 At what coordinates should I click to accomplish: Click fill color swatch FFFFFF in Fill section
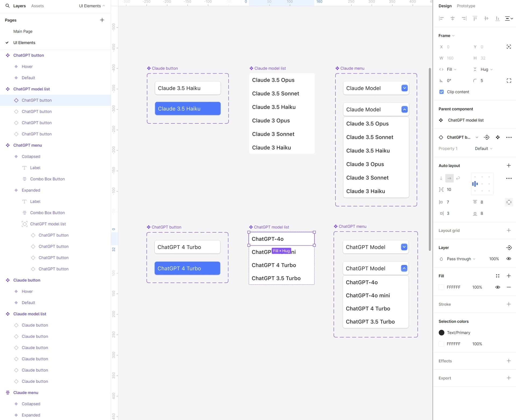point(441,287)
